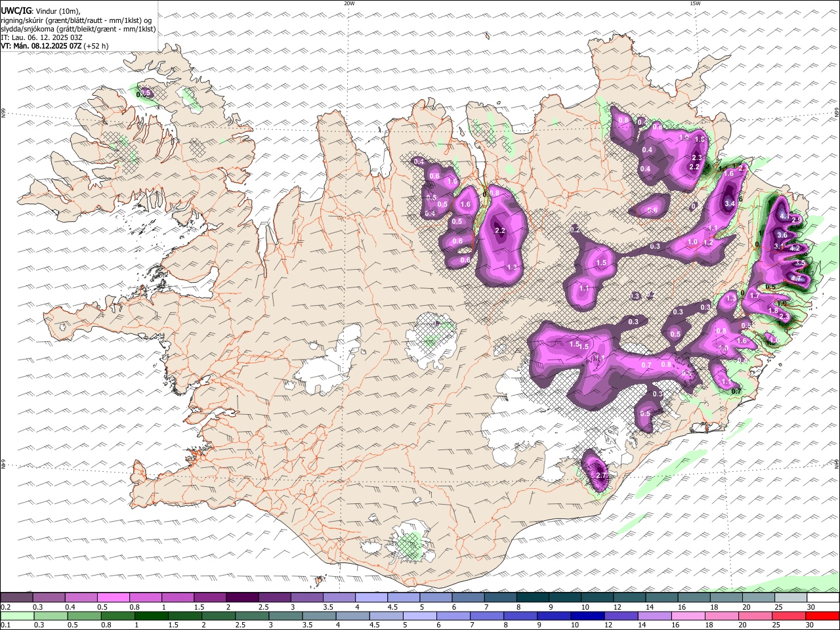This screenshot has width=840, height=630.
Task: Click the '3.4' precipitation value on the map
Action: pos(729,204)
